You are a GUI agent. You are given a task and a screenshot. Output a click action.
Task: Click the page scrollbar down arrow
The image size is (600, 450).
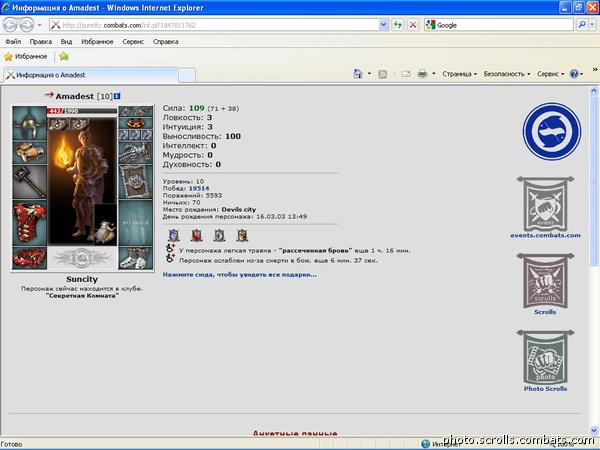pos(593,430)
